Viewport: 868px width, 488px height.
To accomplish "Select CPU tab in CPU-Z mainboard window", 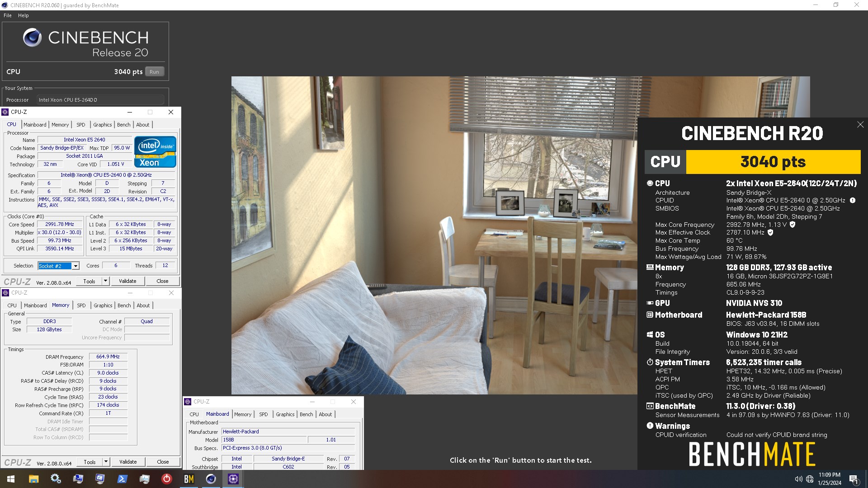I will (x=194, y=414).
